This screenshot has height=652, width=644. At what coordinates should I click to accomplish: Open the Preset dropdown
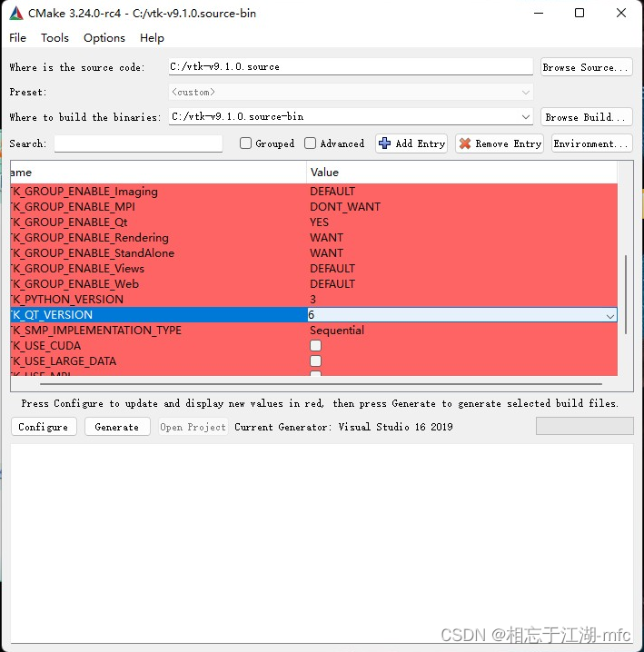point(351,92)
